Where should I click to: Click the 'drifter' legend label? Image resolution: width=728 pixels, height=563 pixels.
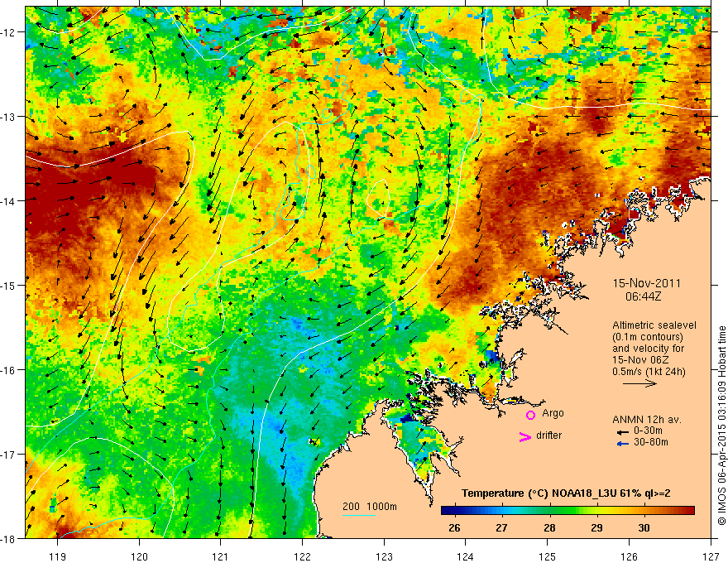pos(548,435)
